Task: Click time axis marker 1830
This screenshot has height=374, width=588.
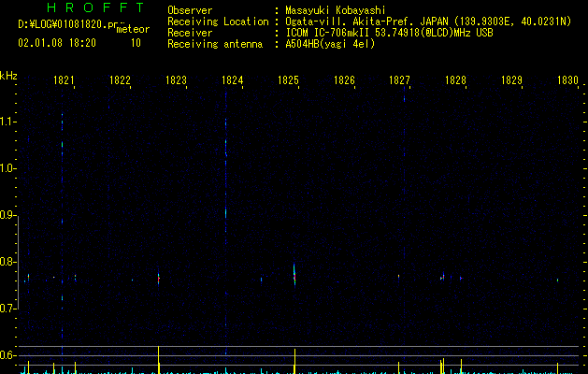Action: [x=567, y=80]
